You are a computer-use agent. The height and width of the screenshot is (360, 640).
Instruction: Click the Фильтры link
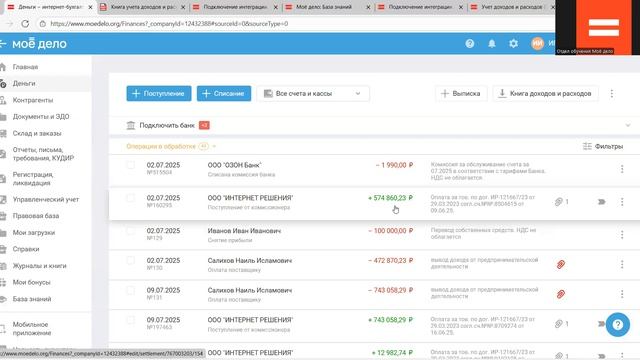click(609, 146)
